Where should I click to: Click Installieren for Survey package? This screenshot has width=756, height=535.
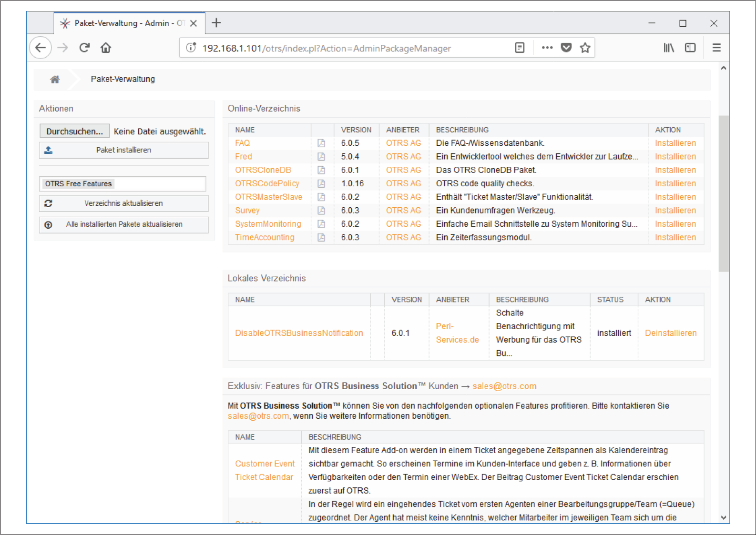675,210
